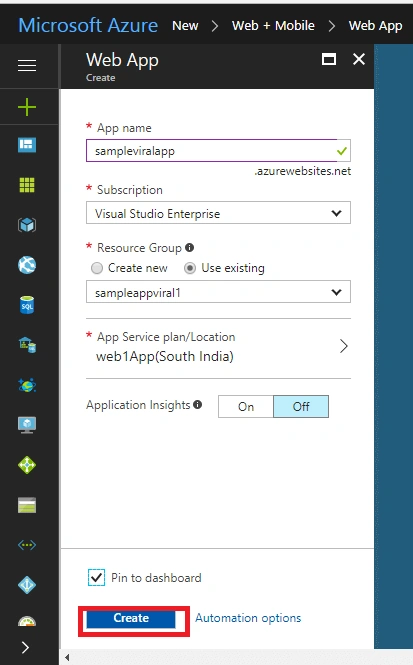This screenshot has height=665, width=413.
Task: Turn Application Insights On
Action: (246, 406)
